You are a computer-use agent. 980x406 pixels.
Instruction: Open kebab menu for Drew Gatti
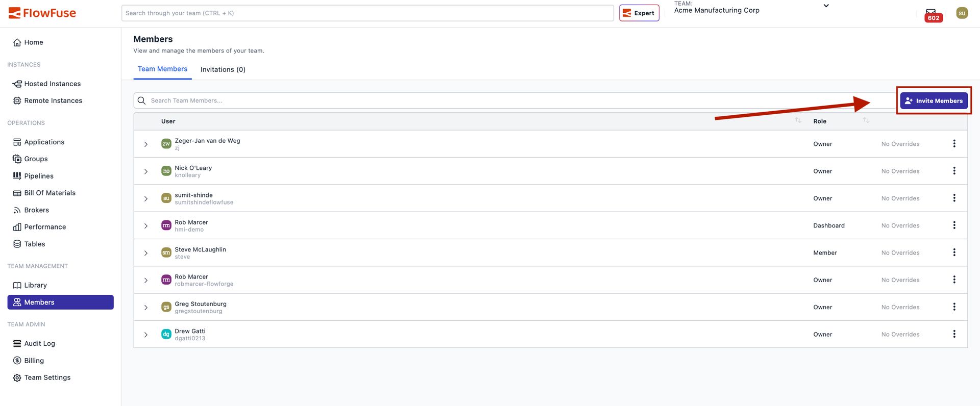[x=954, y=334]
